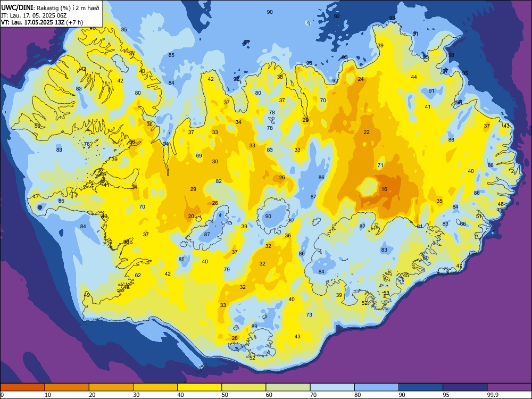Click the map value '30'
The height and width of the screenshot is (399, 532).
point(215,162)
